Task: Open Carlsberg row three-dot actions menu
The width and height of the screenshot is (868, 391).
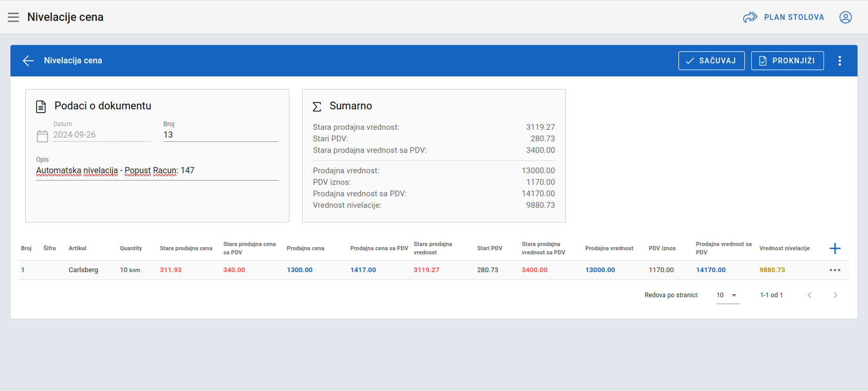Action: (x=834, y=270)
